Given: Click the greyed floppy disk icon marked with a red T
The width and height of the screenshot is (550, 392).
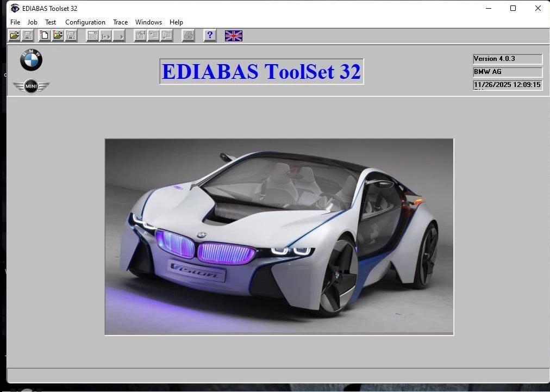Looking at the screenshot, I should point(71,35).
